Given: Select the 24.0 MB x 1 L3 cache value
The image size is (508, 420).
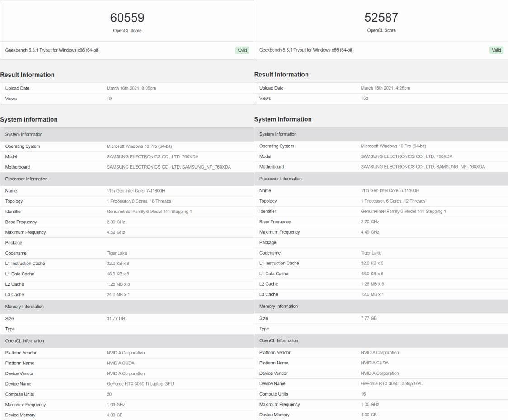Looking at the screenshot, I should 118,295.
